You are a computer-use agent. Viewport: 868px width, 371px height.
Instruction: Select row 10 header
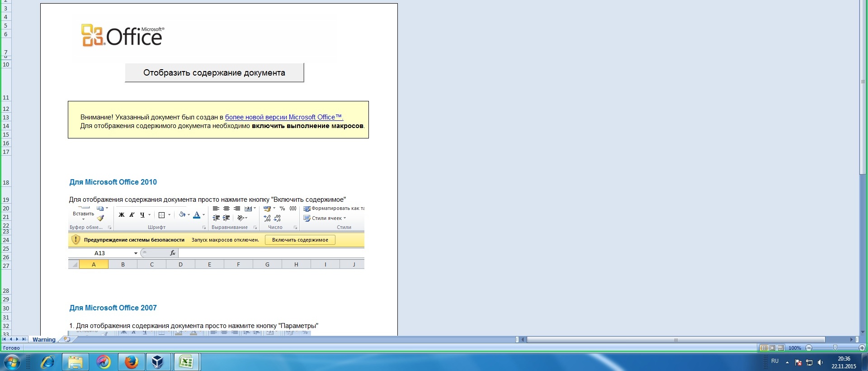coord(6,64)
